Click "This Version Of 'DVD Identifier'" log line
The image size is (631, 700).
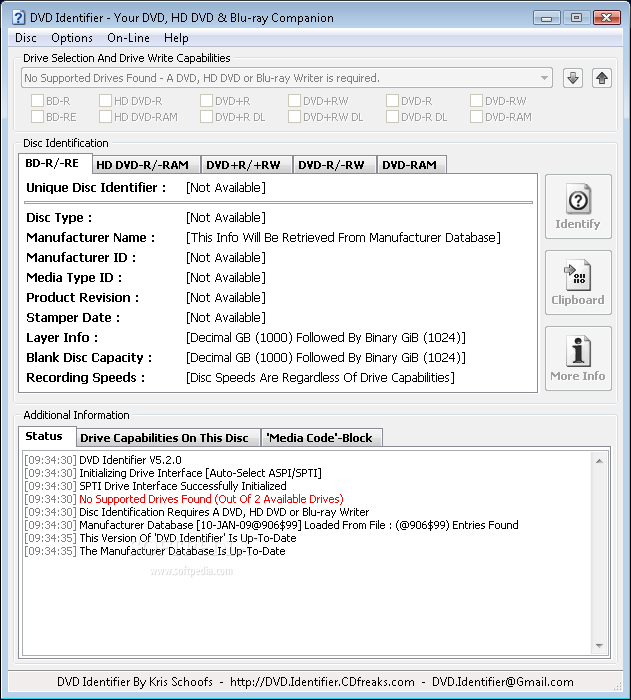tap(188, 538)
